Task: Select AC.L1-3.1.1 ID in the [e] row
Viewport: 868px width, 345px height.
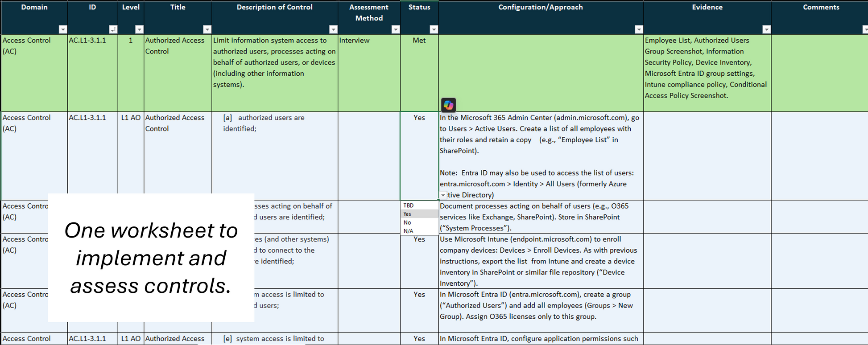Action: tap(93, 339)
